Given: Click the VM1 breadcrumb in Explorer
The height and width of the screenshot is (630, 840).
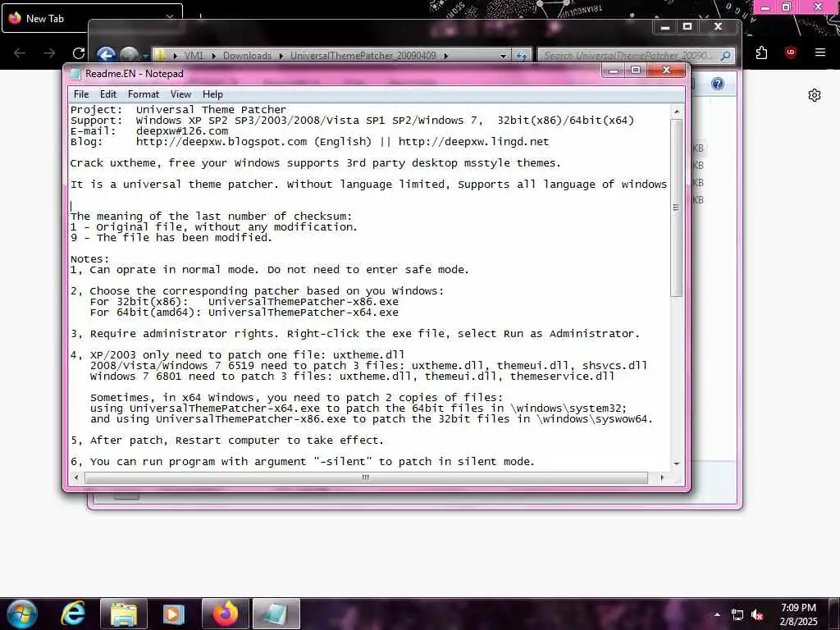Looking at the screenshot, I should point(194,56).
